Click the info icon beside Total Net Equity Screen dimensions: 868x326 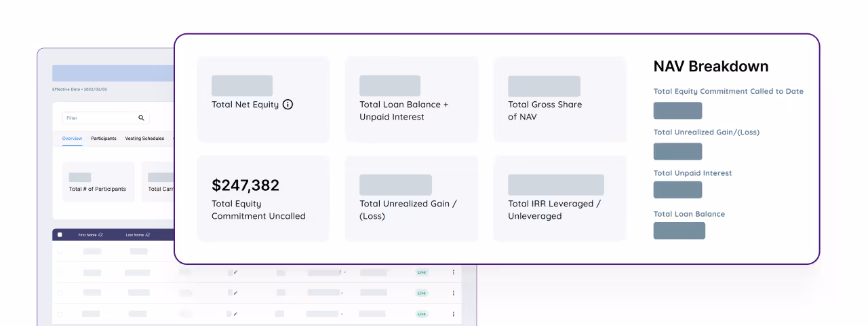click(x=288, y=105)
